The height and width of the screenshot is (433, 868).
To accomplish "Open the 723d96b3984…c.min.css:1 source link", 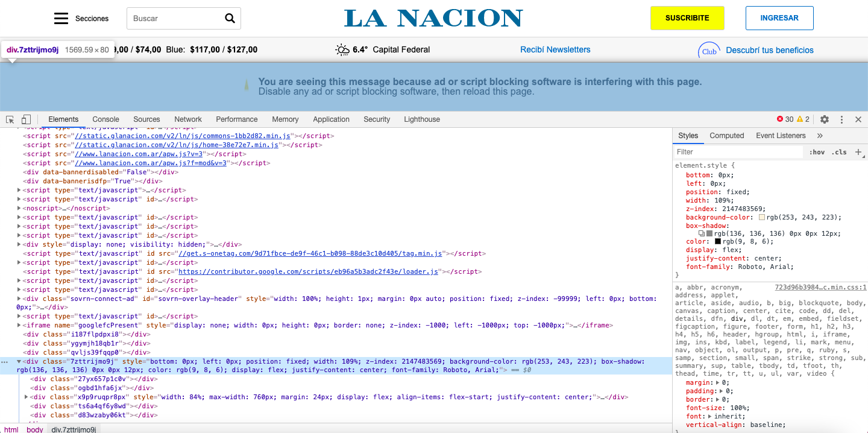I will pos(820,288).
